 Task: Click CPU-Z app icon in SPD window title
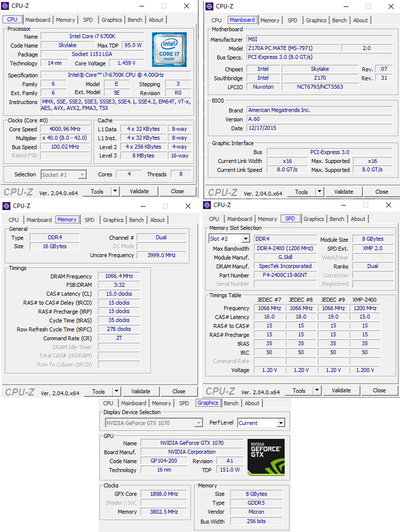click(x=207, y=205)
